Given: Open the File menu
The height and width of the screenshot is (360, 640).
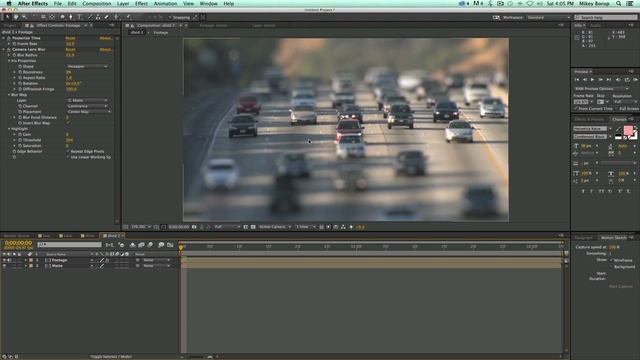Looking at the screenshot, I should pyautogui.click(x=58, y=4).
